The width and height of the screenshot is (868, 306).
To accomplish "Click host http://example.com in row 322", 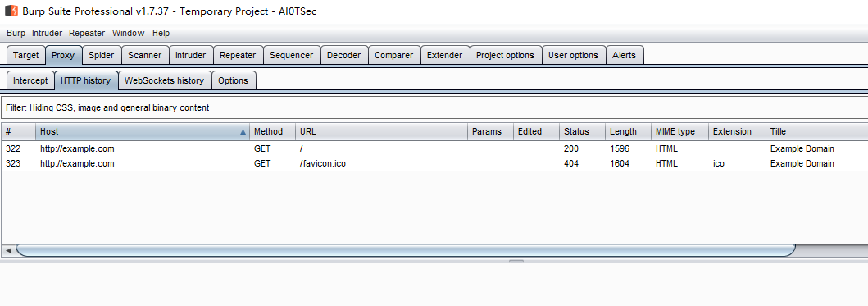I will tap(77, 148).
